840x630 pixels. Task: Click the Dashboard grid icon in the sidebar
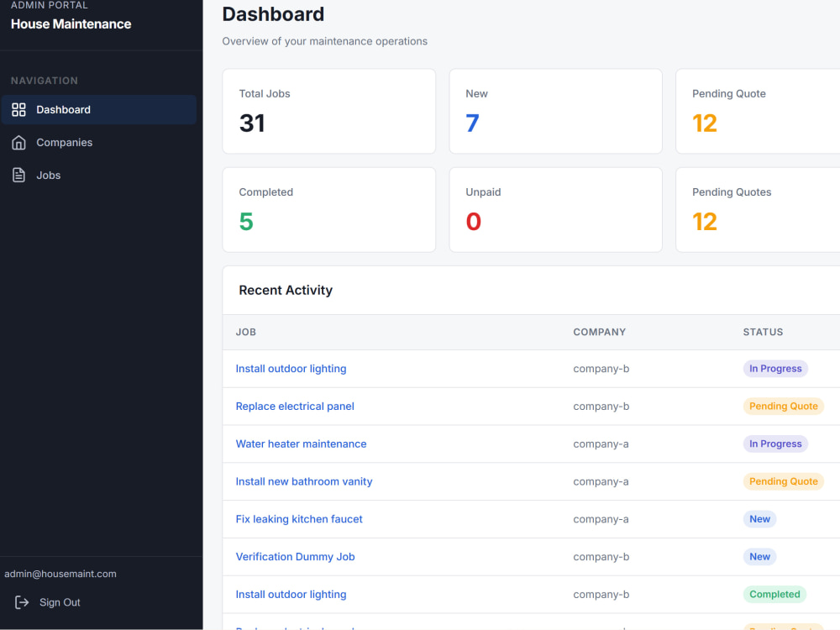[18, 110]
